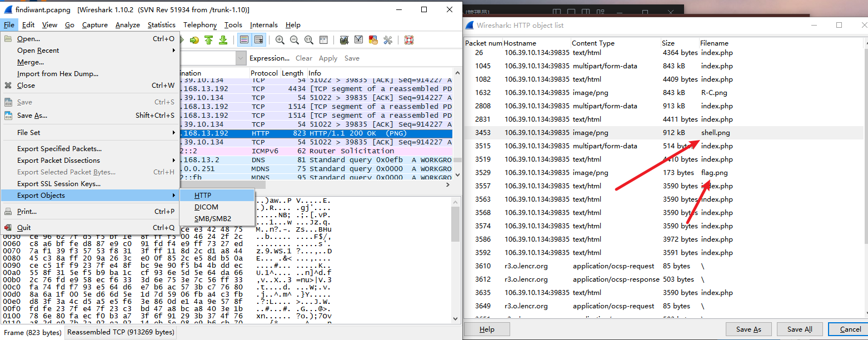Open the Internals menu
The height and width of the screenshot is (340, 868).
(x=264, y=24)
